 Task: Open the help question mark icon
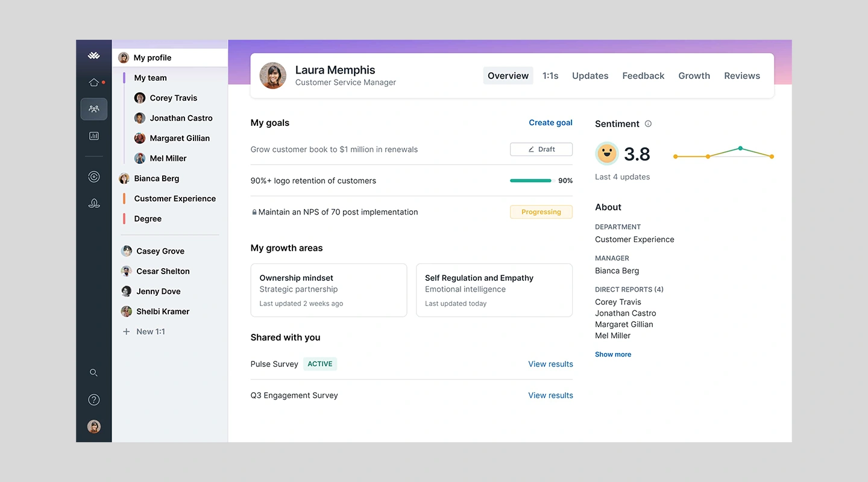tap(93, 399)
